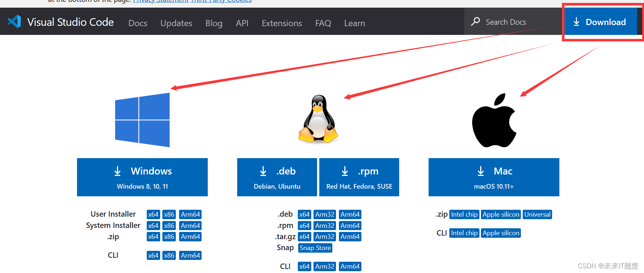Screen dimensions: 644x273
Task: Select x86 for Windows .zip
Action: pyautogui.click(x=169, y=237)
